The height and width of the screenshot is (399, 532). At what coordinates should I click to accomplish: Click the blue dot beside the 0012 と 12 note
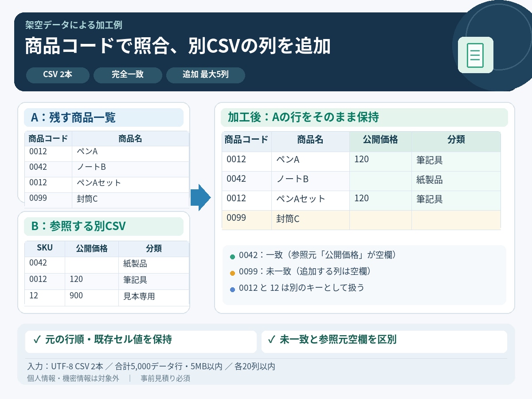pos(232,289)
